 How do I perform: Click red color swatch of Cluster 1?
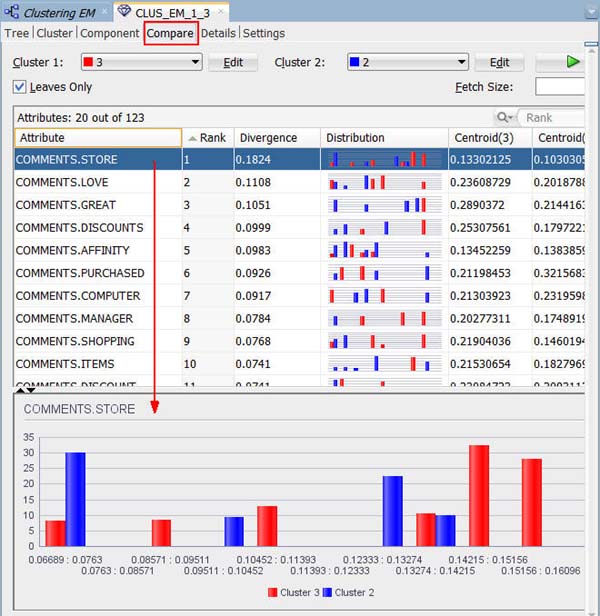coord(88,62)
